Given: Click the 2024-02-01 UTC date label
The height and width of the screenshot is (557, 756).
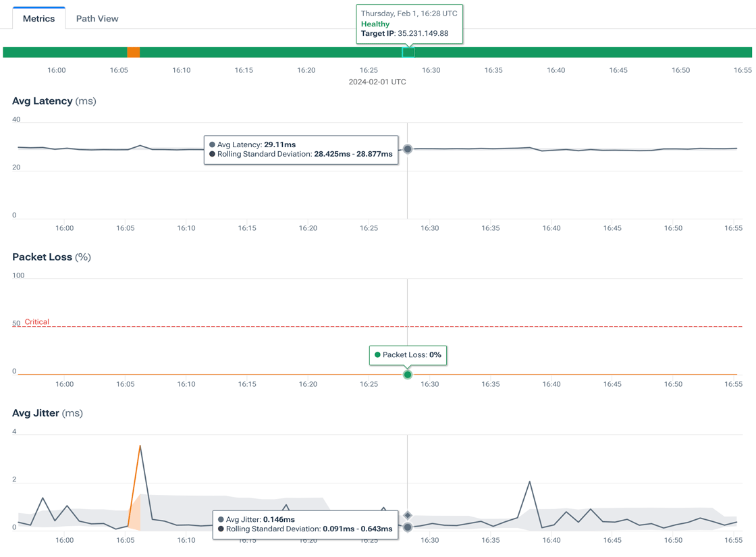Looking at the screenshot, I should [377, 81].
